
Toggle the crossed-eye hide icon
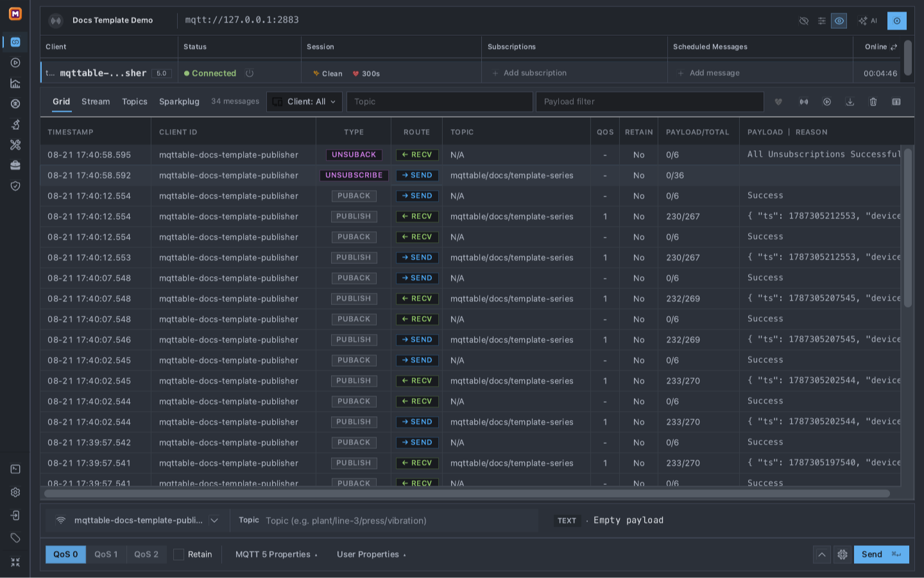[x=803, y=21]
